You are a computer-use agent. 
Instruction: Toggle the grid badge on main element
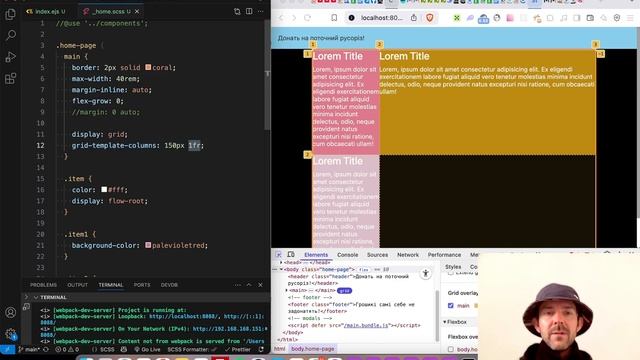[x=344, y=291]
